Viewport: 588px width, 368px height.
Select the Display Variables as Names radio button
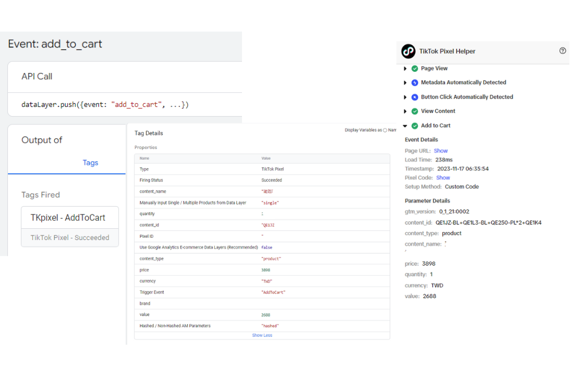click(385, 130)
